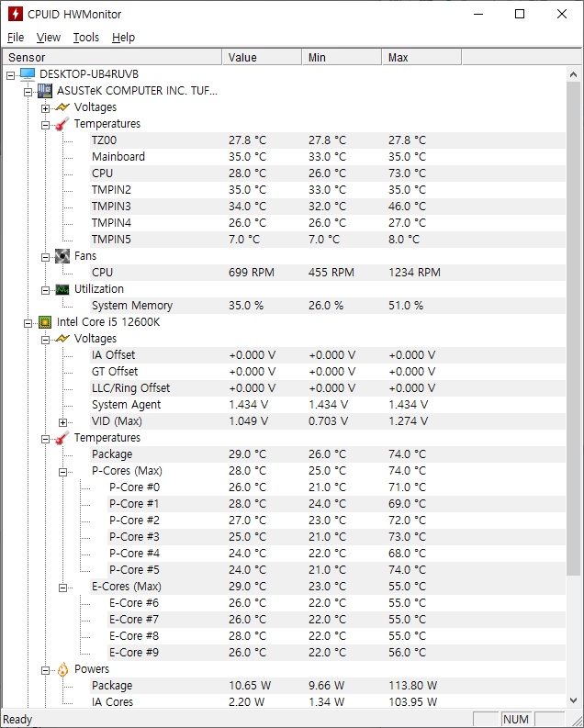Select the GT Offset voltage row
584x728 pixels.
327,372
